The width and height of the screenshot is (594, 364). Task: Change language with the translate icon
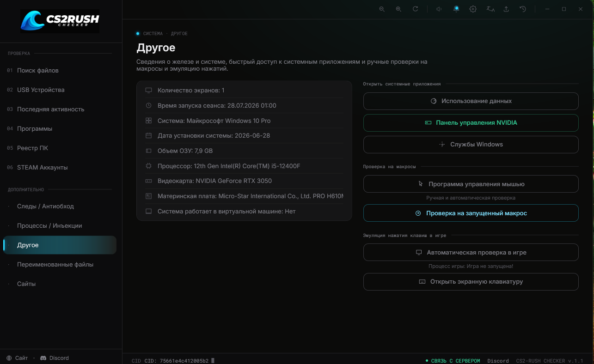(x=490, y=9)
